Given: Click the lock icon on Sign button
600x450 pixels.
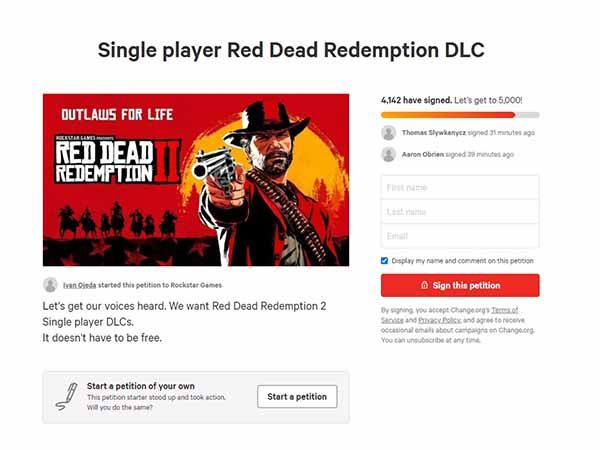Looking at the screenshot, I should pos(424,285).
